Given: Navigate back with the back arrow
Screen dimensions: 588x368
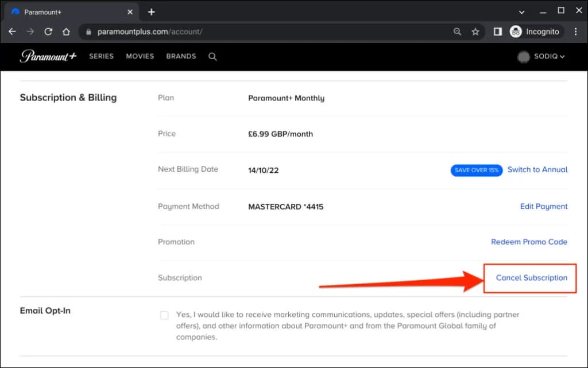Looking at the screenshot, I should click(x=12, y=32).
